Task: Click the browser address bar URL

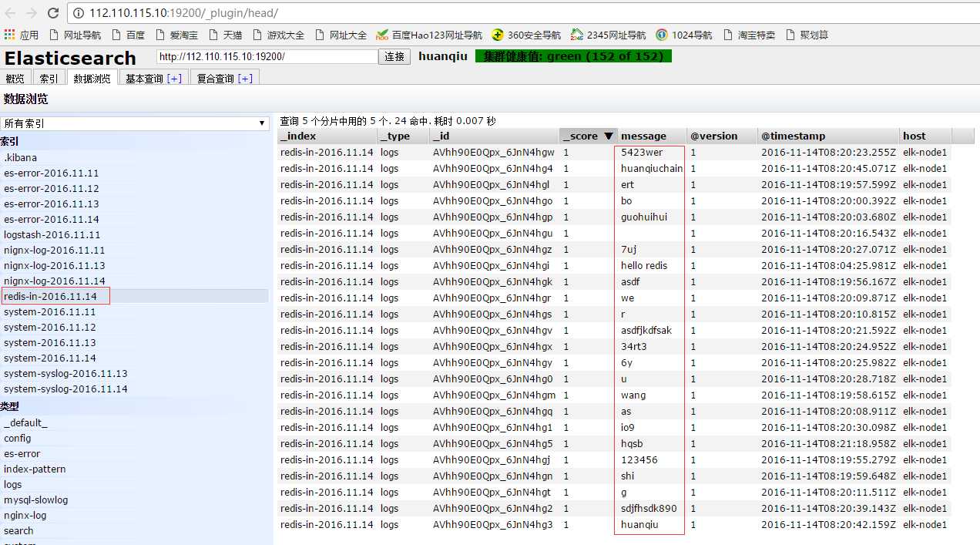Action: click(x=183, y=13)
